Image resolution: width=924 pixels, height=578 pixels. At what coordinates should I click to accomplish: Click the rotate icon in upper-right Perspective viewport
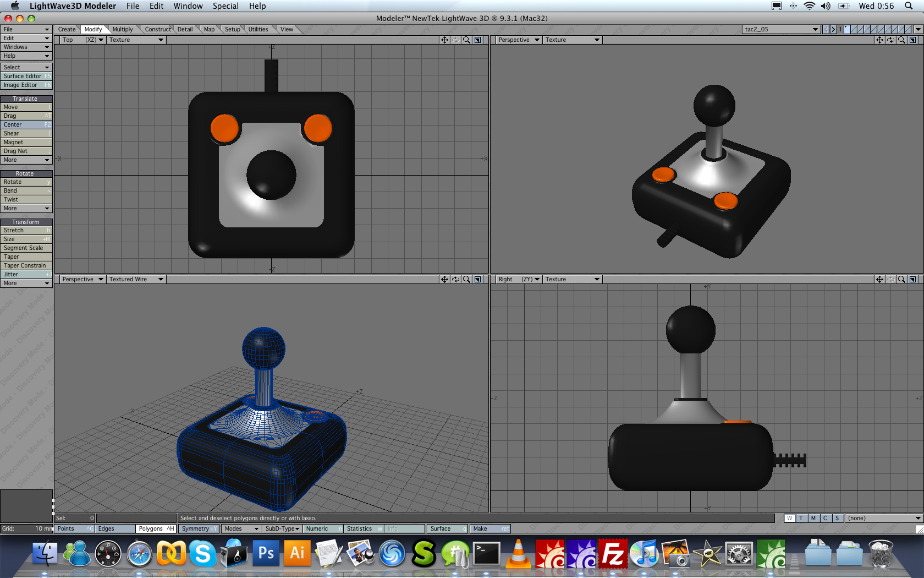[x=890, y=40]
